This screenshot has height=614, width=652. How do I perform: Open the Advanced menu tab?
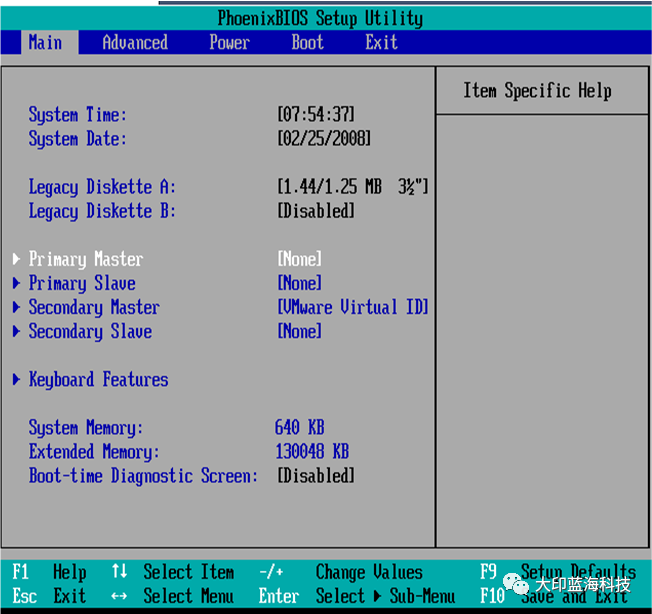tap(135, 42)
